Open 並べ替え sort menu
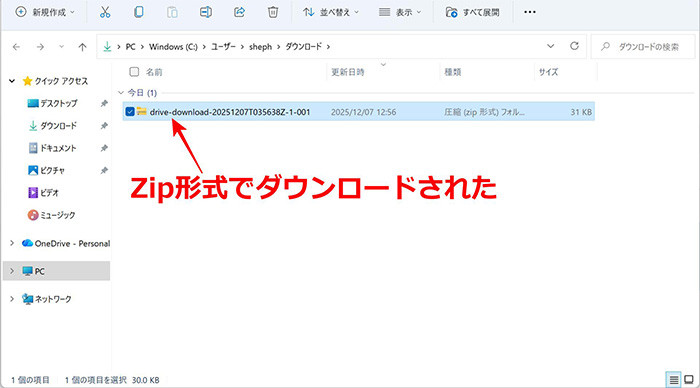Image resolution: width=700 pixels, height=388 pixels. pos(331,12)
